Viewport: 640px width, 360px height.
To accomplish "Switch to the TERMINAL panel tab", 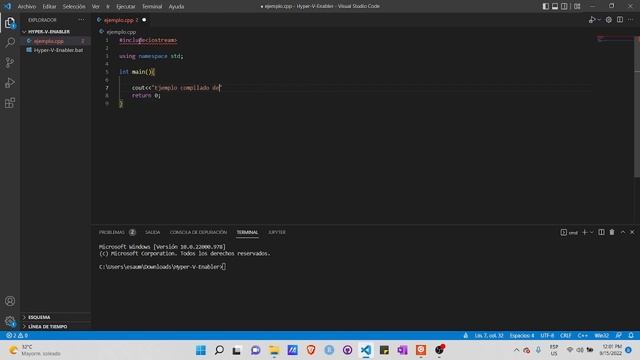I will click(x=247, y=232).
